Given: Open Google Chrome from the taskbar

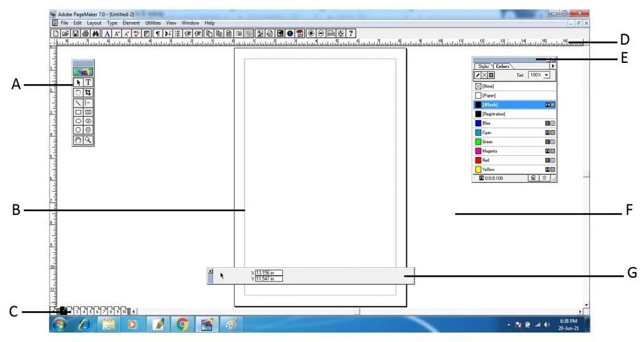Looking at the screenshot, I should coord(182,324).
